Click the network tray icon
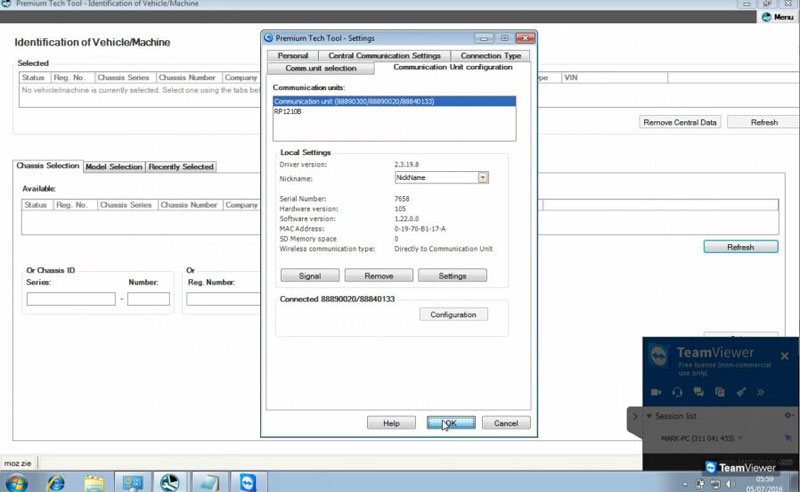Image resolution: width=800 pixels, height=492 pixels. pos(715,484)
